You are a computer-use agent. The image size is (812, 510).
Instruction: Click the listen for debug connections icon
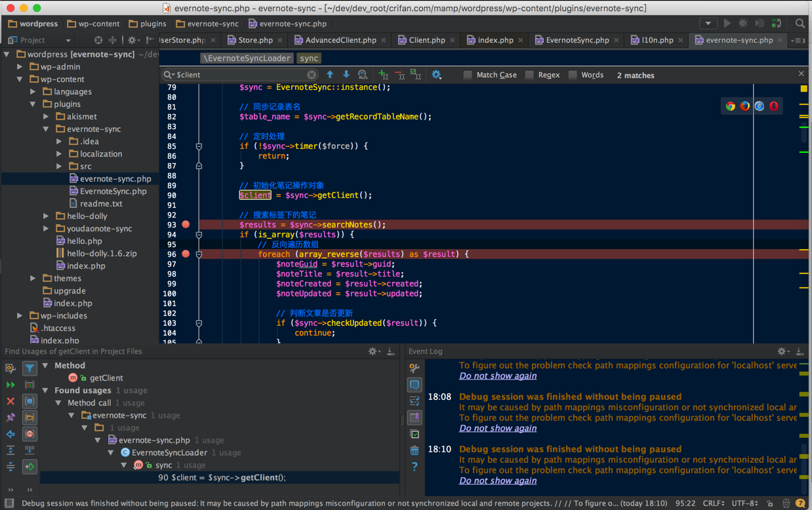click(776, 24)
